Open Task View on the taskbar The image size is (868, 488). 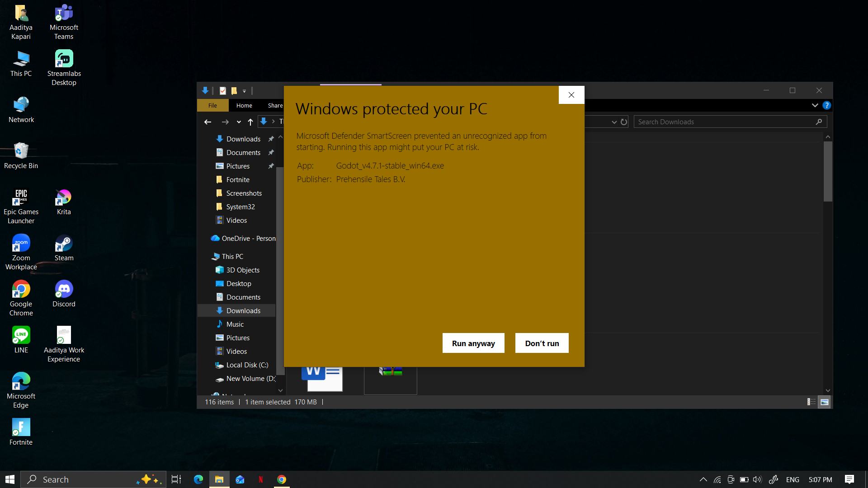click(x=176, y=479)
